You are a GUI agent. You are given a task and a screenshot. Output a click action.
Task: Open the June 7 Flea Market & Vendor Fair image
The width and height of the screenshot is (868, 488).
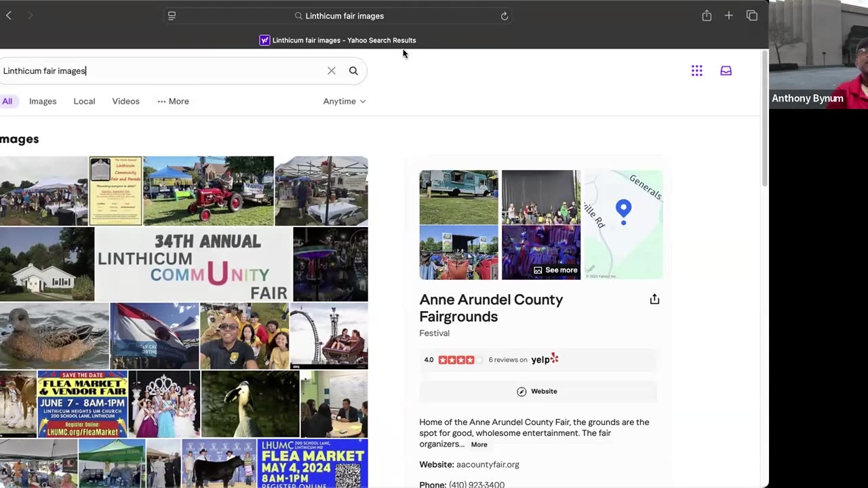point(82,404)
